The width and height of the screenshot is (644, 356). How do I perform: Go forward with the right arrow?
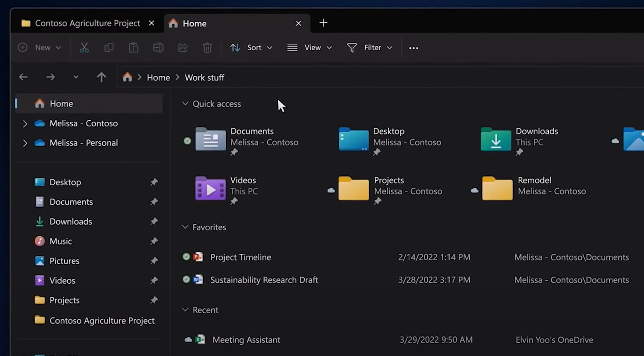[50, 77]
